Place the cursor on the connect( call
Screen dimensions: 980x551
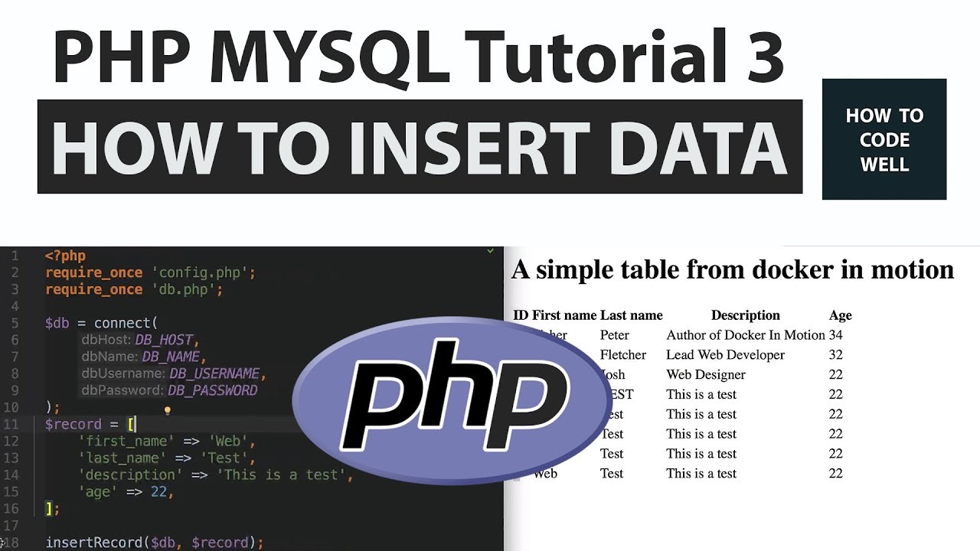tap(126, 324)
